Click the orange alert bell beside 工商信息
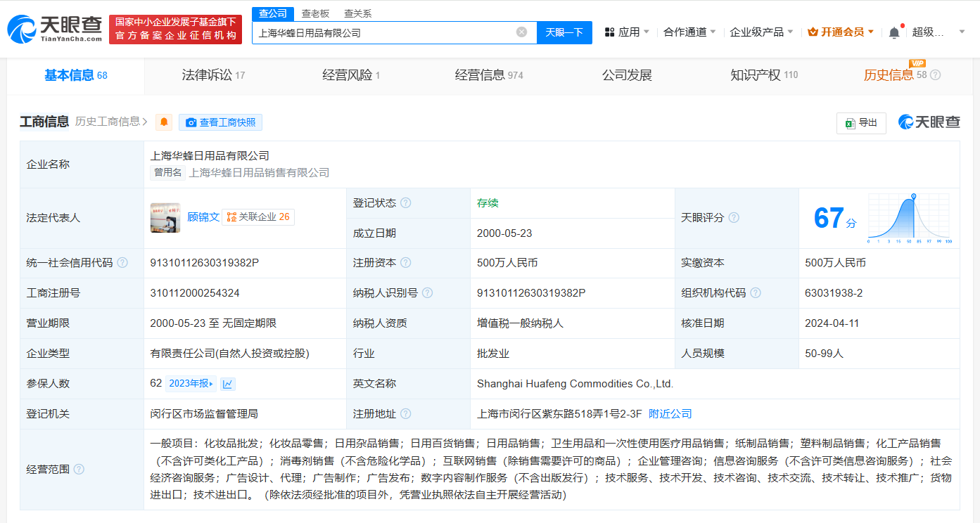The width and height of the screenshot is (980, 523). click(164, 122)
